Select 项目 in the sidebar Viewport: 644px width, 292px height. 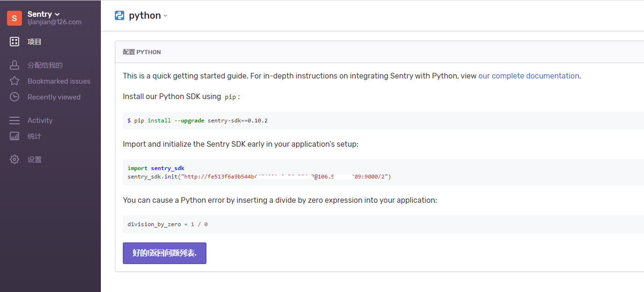pyautogui.click(x=34, y=42)
